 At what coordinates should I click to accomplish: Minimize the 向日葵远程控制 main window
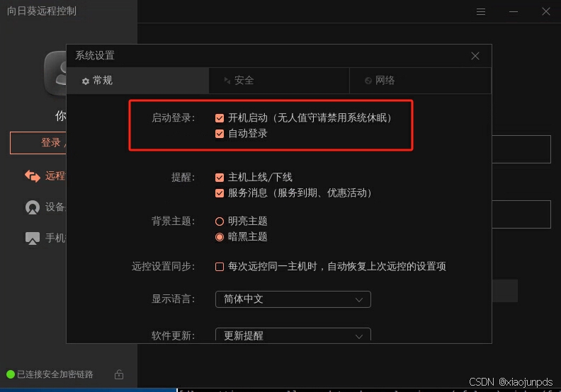[514, 12]
